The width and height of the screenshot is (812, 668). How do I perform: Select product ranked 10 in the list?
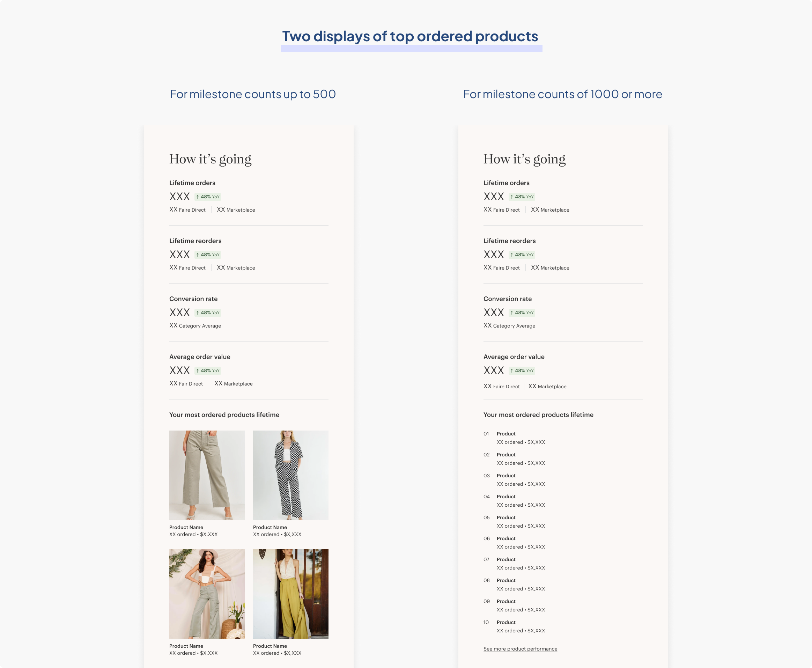(x=506, y=622)
